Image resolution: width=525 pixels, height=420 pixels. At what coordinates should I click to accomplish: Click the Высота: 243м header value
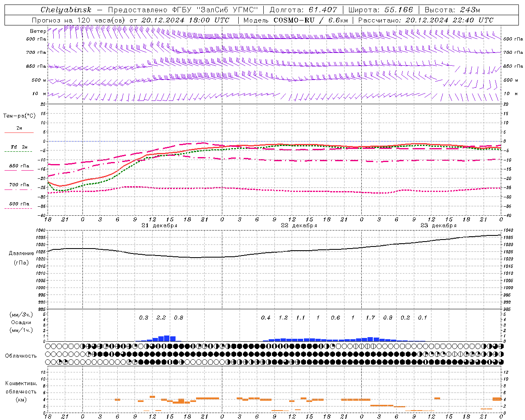452,10
